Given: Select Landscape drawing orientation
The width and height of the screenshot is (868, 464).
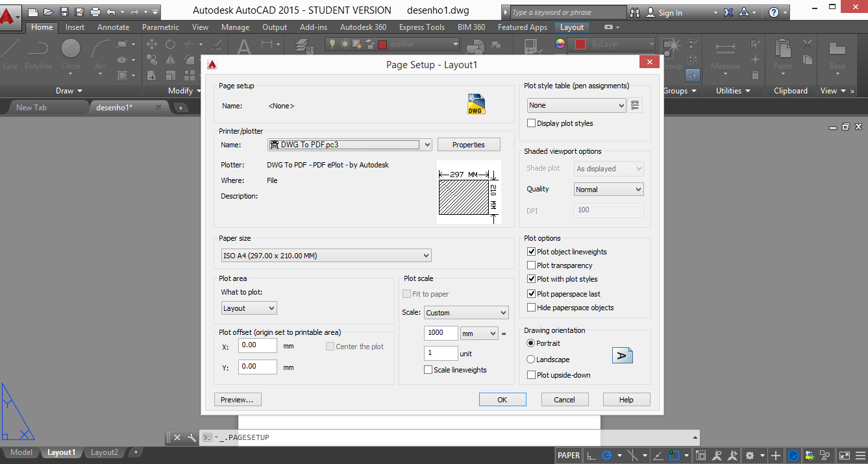Looking at the screenshot, I should pos(531,360).
